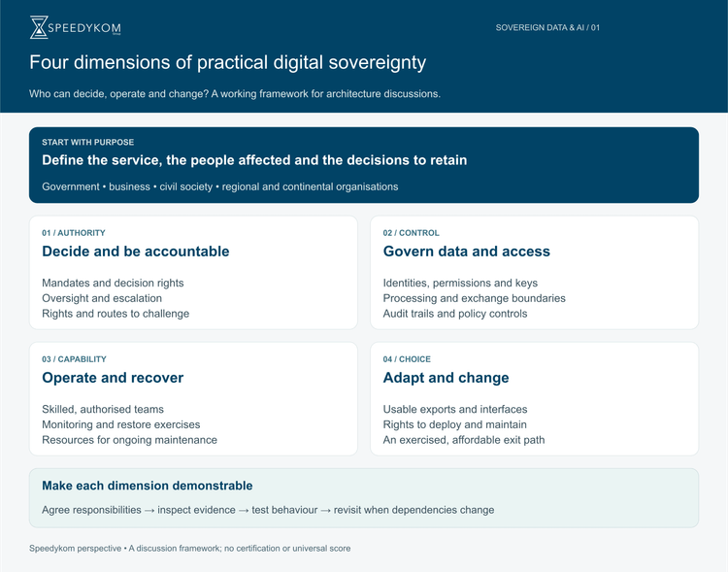Click the 'Agree responsibilities → inspect evidence' process line
The height and width of the screenshot is (572, 728).
[x=268, y=510]
